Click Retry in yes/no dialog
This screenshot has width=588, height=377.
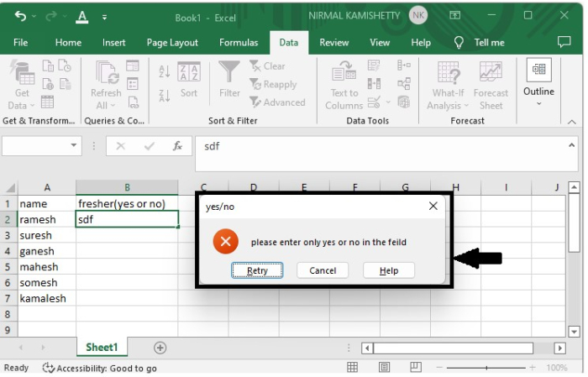click(x=257, y=270)
